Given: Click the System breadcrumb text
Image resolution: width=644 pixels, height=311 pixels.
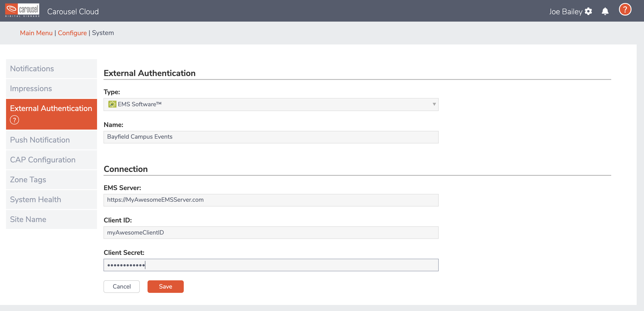Looking at the screenshot, I should coord(103,33).
